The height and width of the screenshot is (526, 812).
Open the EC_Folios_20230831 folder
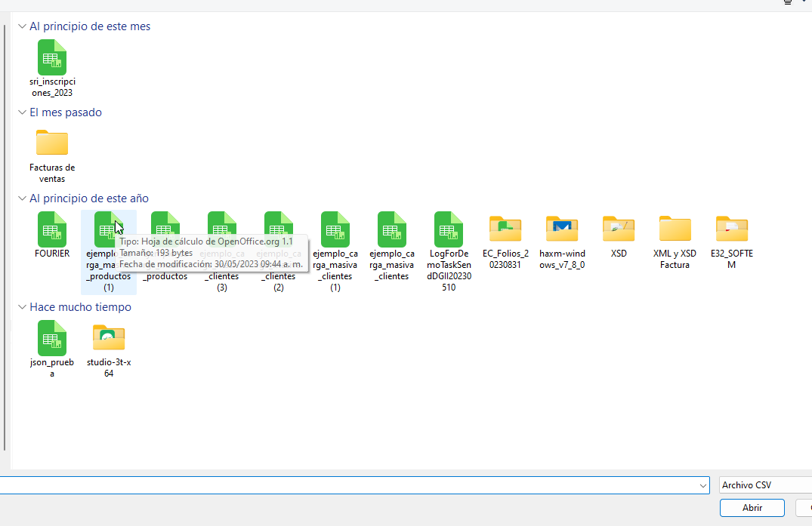click(x=505, y=229)
